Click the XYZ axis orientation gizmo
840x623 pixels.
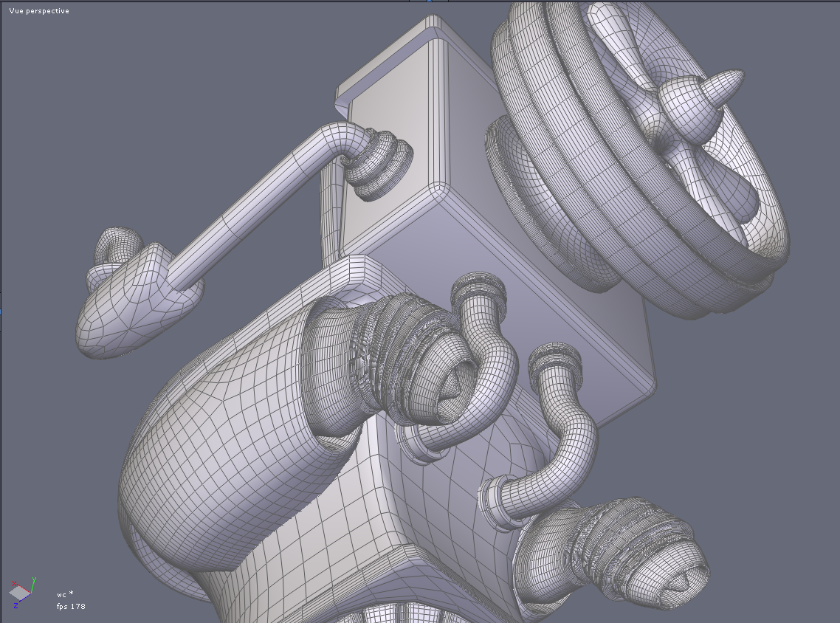[x=23, y=593]
